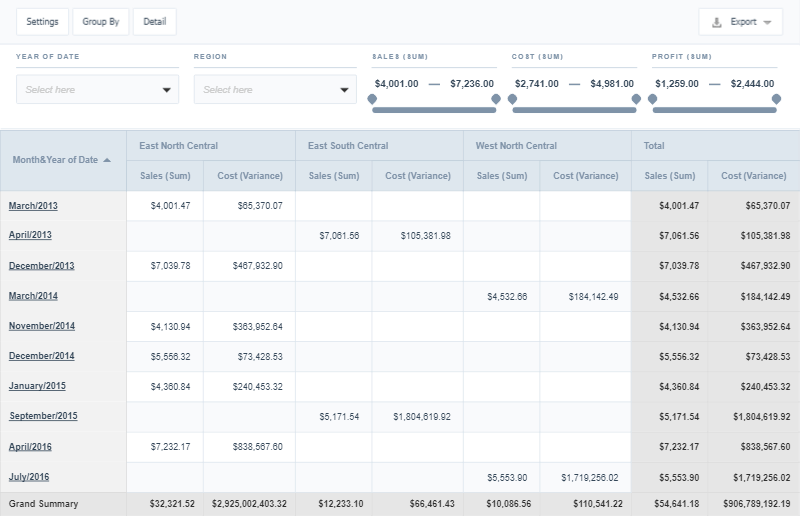Screen dimensions: 800x516
Task: Select the September/2015 date link
Action: tap(43, 416)
